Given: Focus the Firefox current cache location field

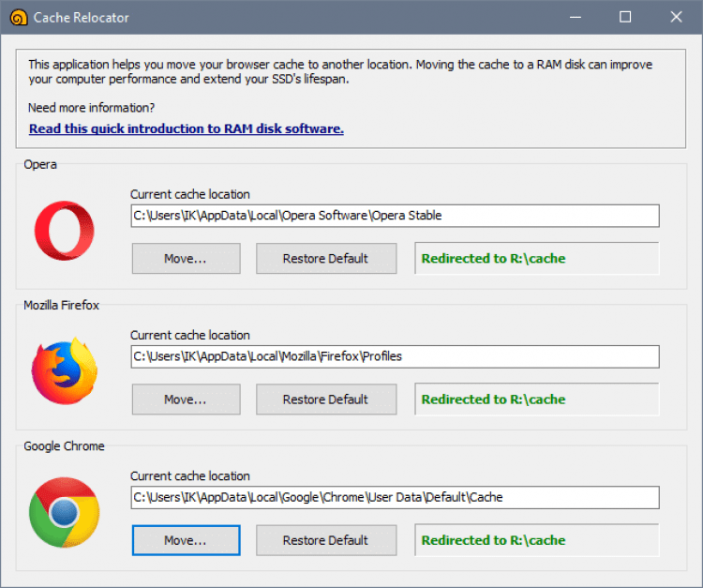Looking at the screenshot, I should click(394, 356).
